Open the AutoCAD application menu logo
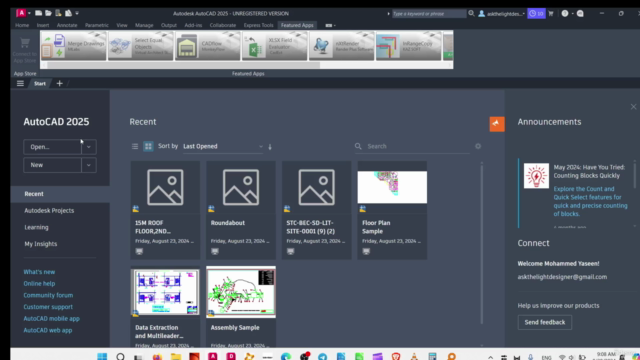Viewport: 640px width, 360px height. click(x=21, y=13)
